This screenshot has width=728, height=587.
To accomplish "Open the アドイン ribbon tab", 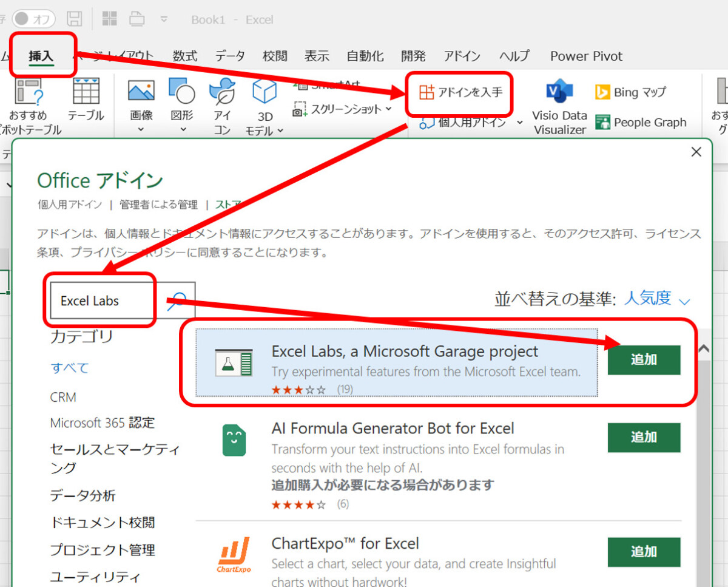I will click(462, 56).
